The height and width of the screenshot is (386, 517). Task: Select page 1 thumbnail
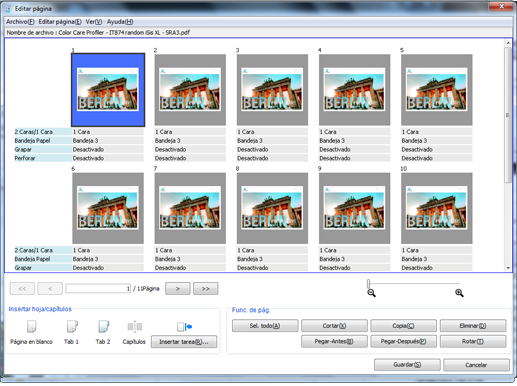click(108, 90)
